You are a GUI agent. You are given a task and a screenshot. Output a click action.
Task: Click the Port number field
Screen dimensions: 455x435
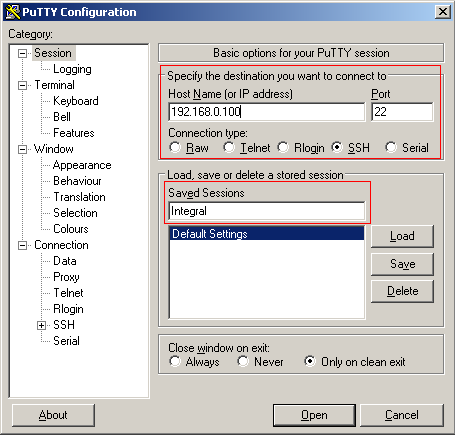pos(402,112)
